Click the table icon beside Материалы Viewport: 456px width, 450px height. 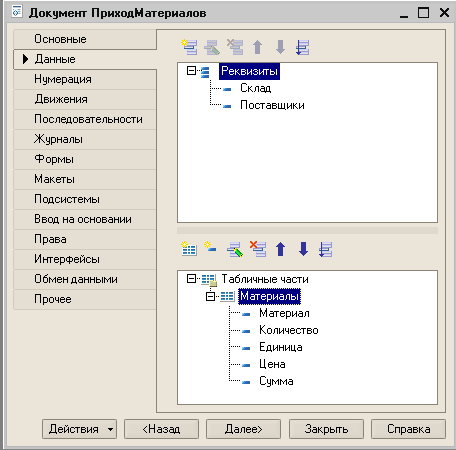click(227, 296)
